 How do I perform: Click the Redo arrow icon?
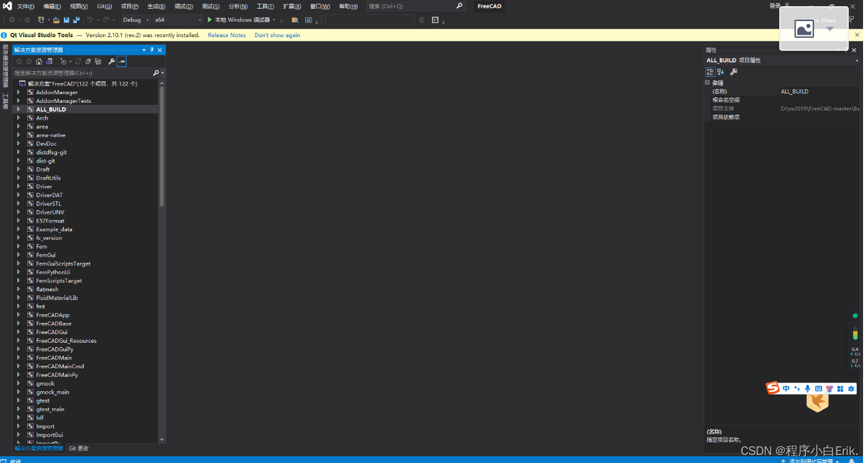click(105, 20)
